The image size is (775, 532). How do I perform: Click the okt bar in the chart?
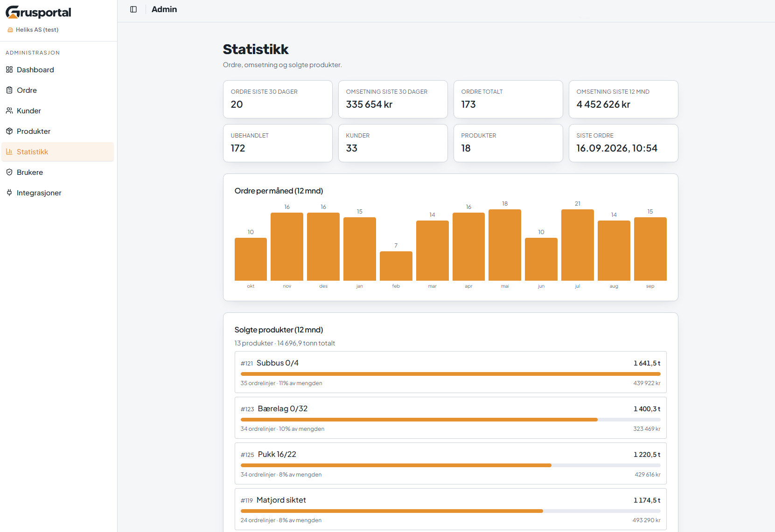(251, 259)
